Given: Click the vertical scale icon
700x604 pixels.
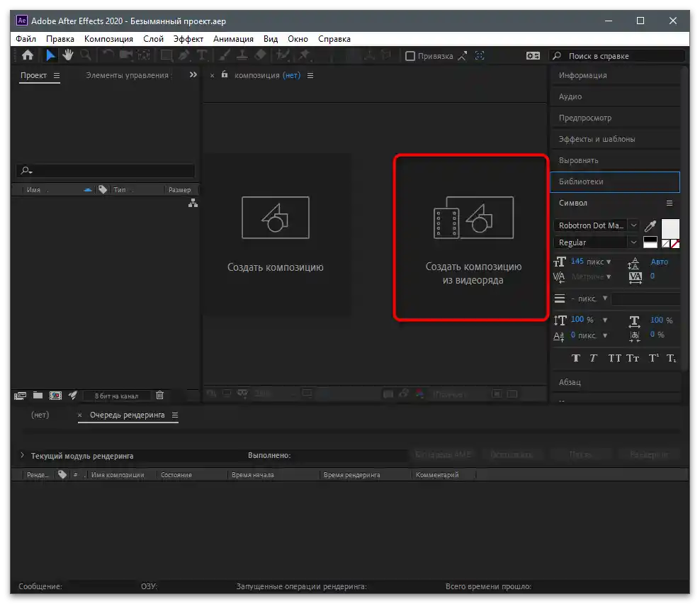Looking at the screenshot, I should [560, 320].
